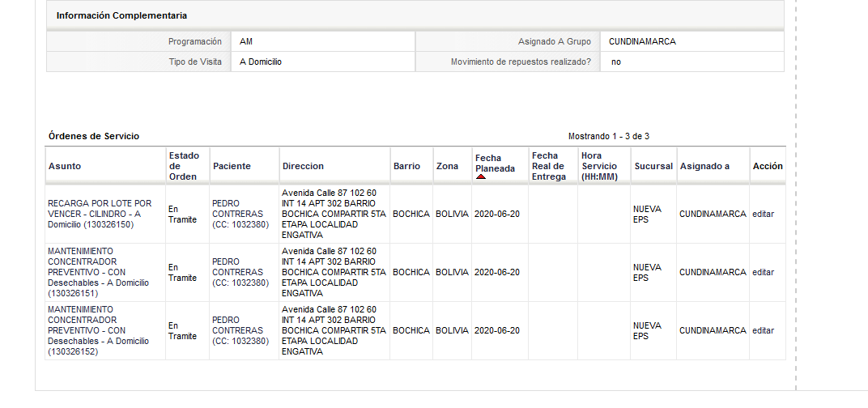This screenshot has height=408, width=868.
Task: Sort by Estado de Orden header
Action: [185, 166]
